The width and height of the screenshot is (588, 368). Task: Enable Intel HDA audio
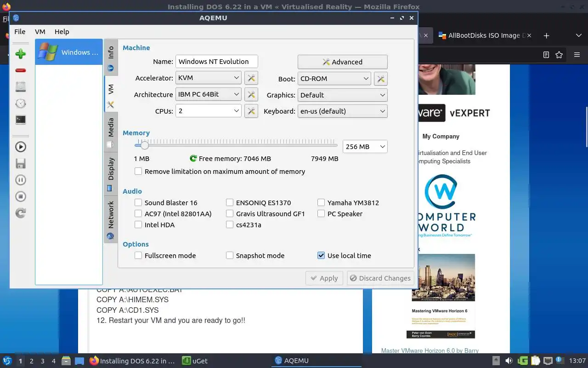138,224
